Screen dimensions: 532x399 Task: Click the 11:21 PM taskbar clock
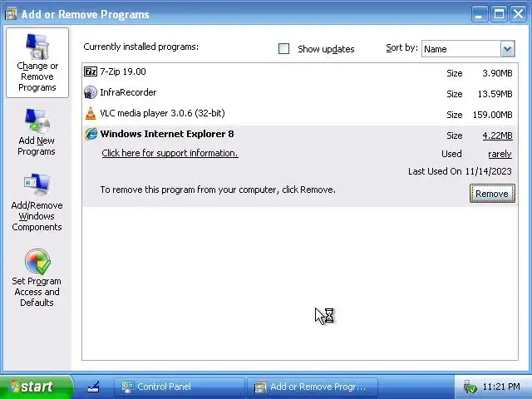[500, 387]
